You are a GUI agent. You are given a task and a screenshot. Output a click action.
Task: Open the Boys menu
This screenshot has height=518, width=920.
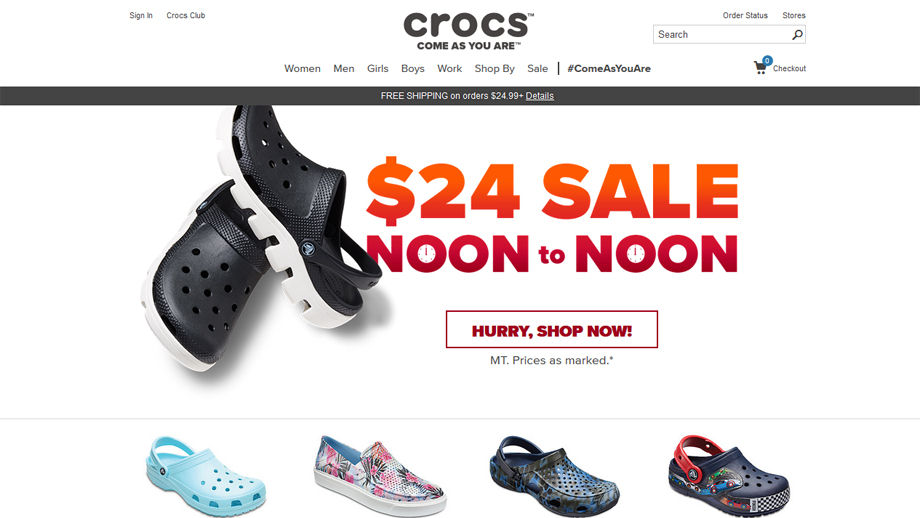[412, 69]
